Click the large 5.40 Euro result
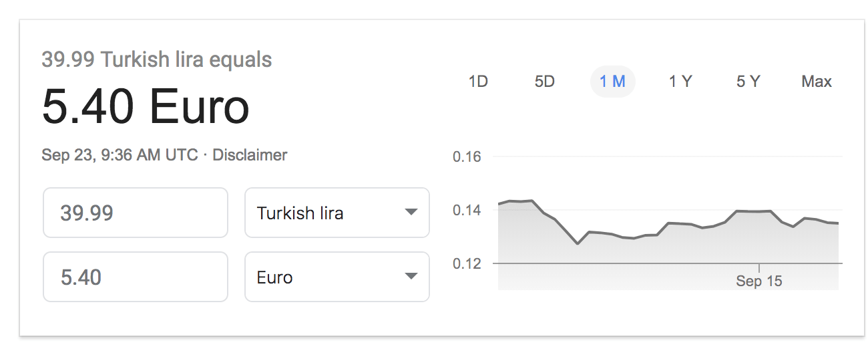The height and width of the screenshot is (349, 868). pos(146,107)
